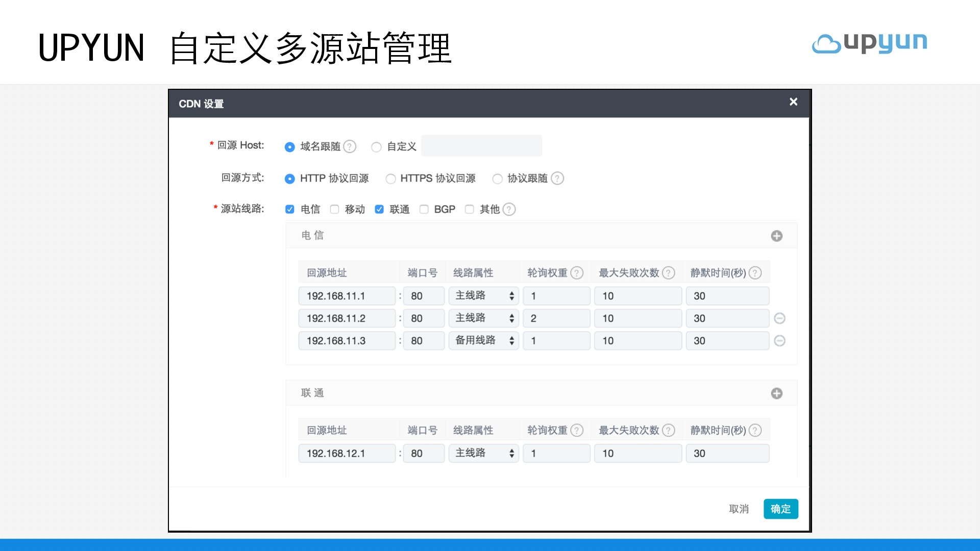Click the custom Host input field
This screenshot has height=551, width=980.
tap(481, 146)
